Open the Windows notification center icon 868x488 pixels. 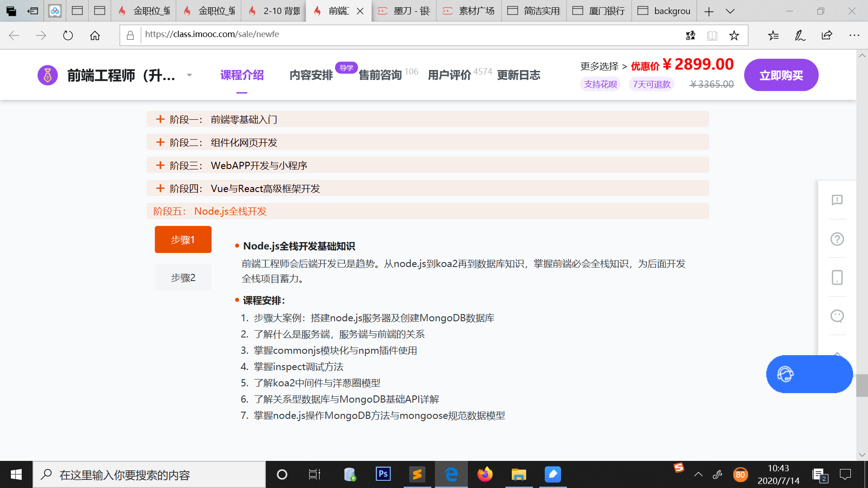845,474
